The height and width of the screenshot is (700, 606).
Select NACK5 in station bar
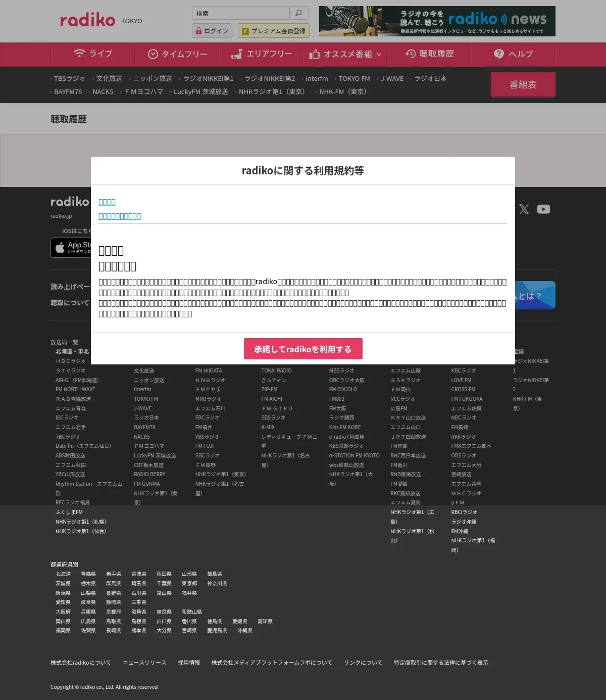tap(103, 92)
